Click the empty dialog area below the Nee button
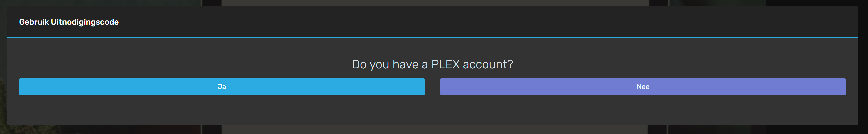The width and height of the screenshot is (868, 134). point(643,110)
